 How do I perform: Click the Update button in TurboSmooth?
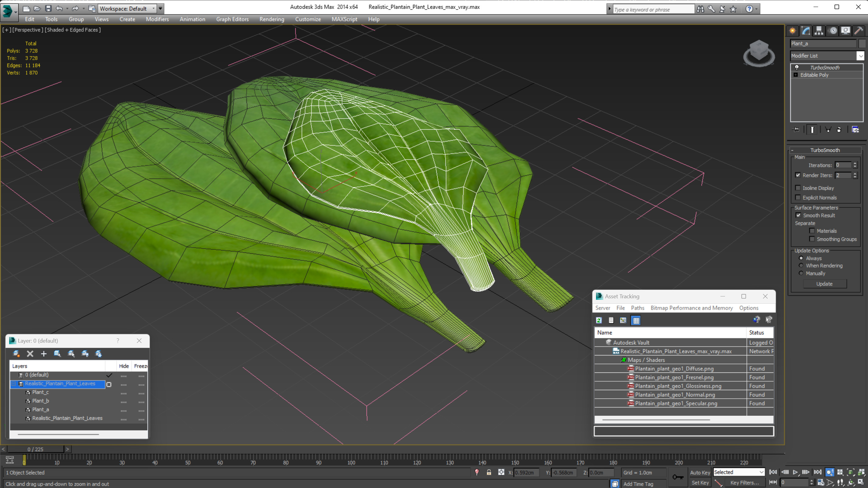tap(824, 284)
